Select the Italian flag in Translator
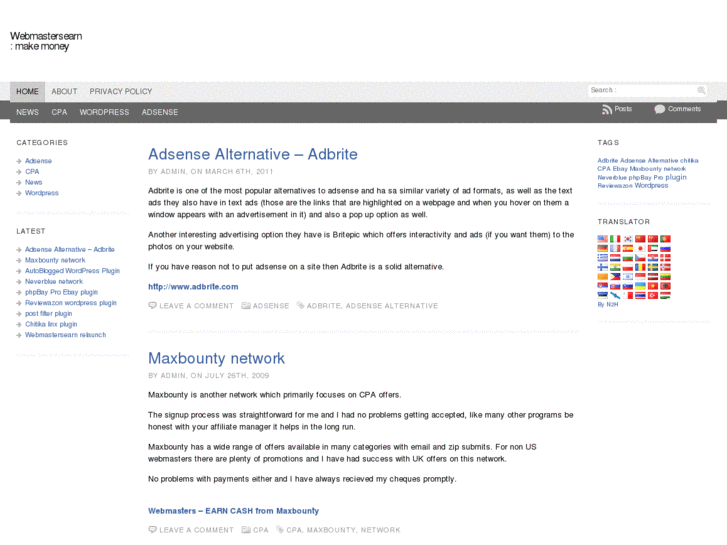 click(615, 239)
